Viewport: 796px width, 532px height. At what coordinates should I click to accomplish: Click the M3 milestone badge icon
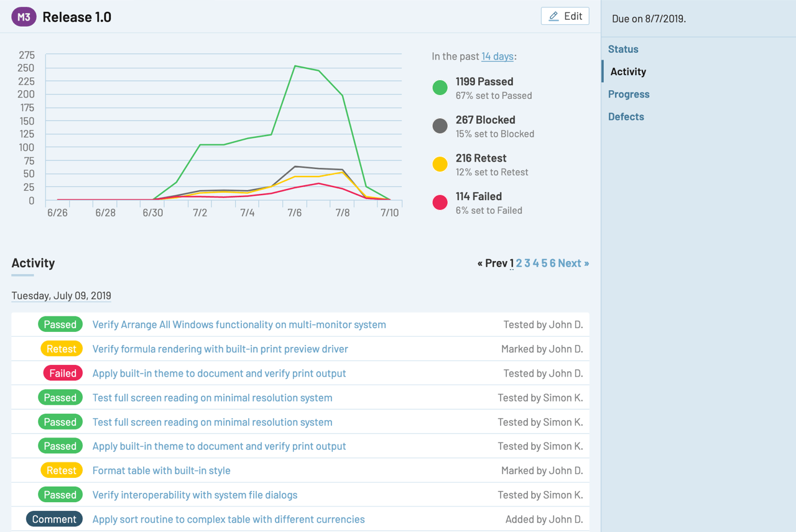point(24,17)
